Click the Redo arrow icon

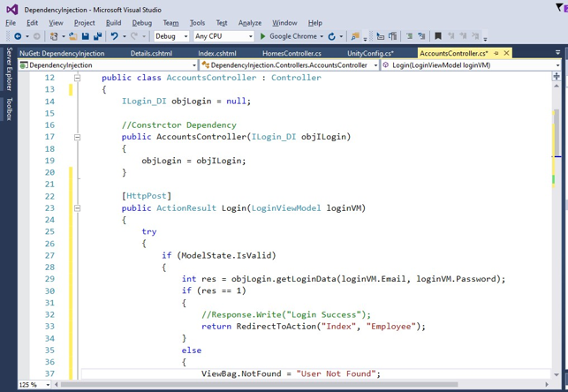[134, 36]
